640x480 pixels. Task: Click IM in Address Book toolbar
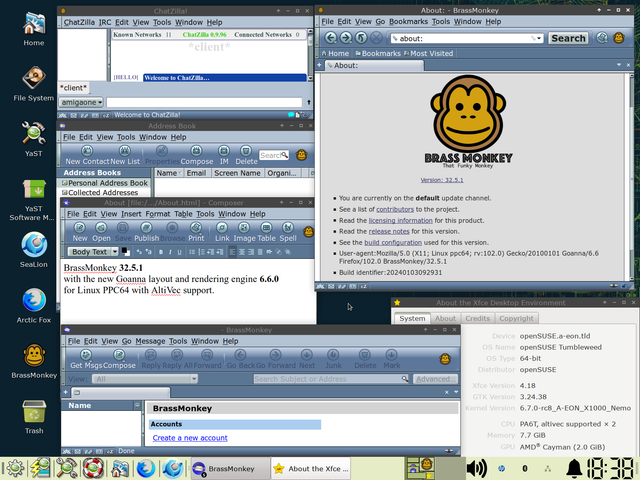click(x=224, y=156)
